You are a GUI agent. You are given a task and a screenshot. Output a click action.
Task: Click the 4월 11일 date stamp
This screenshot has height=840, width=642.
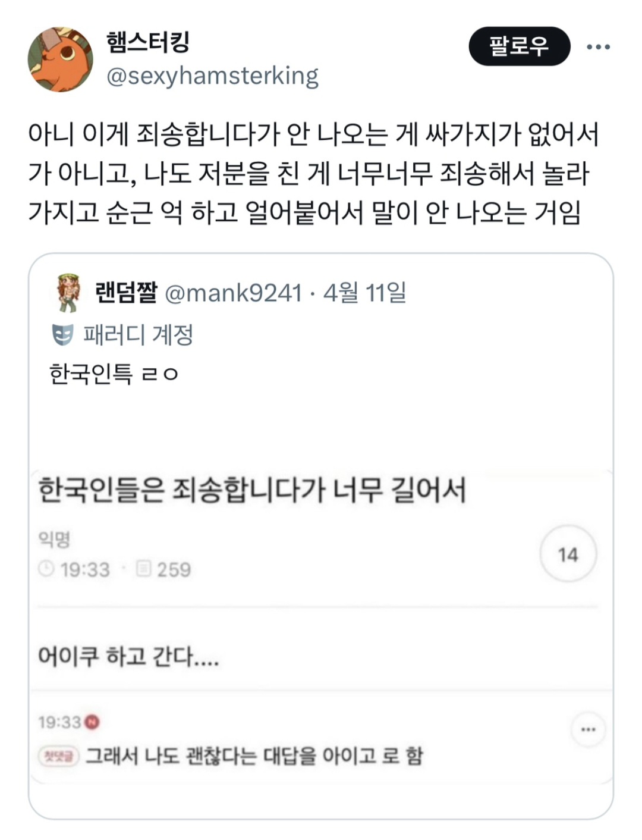364,293
